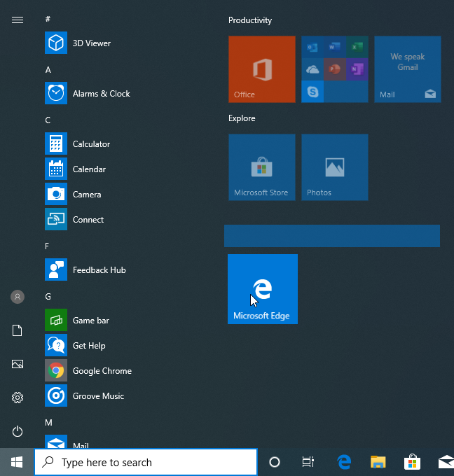The height and width of the screenshot is (476, 454).
Task: Open Microsoft Store from the taskbar
Action: pyautogui.click(x=412, y=462)
